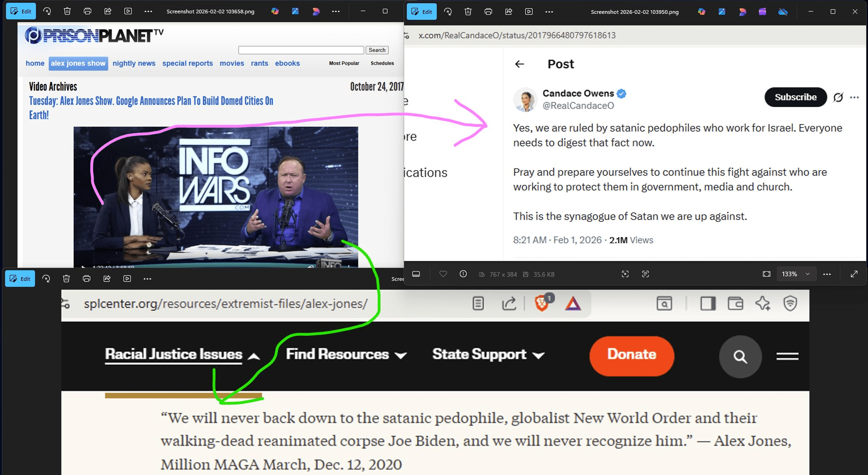Open the OneDrive cloud icon in title bar

click(x=783, y=12)
